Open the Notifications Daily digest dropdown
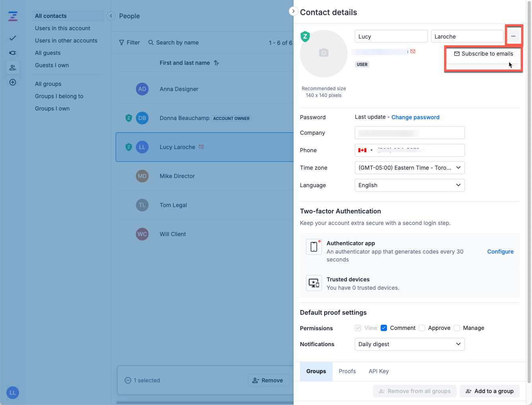Screen dimensions: 532x405 coord(409,344)
